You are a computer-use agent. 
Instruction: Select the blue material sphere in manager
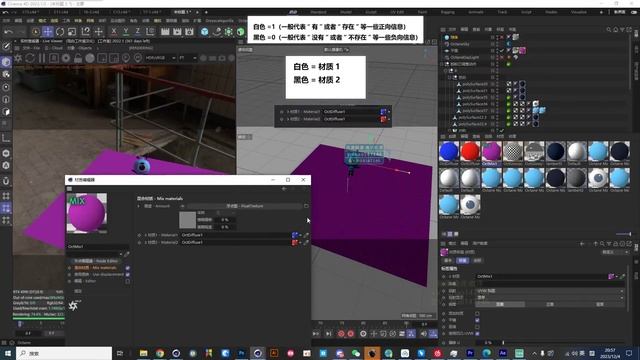coord(449,151)
